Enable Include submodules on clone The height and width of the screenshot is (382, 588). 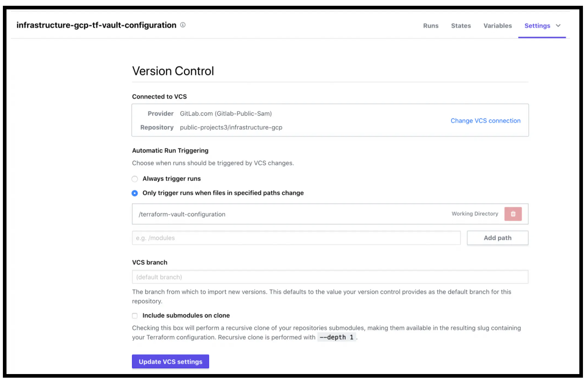135,316
